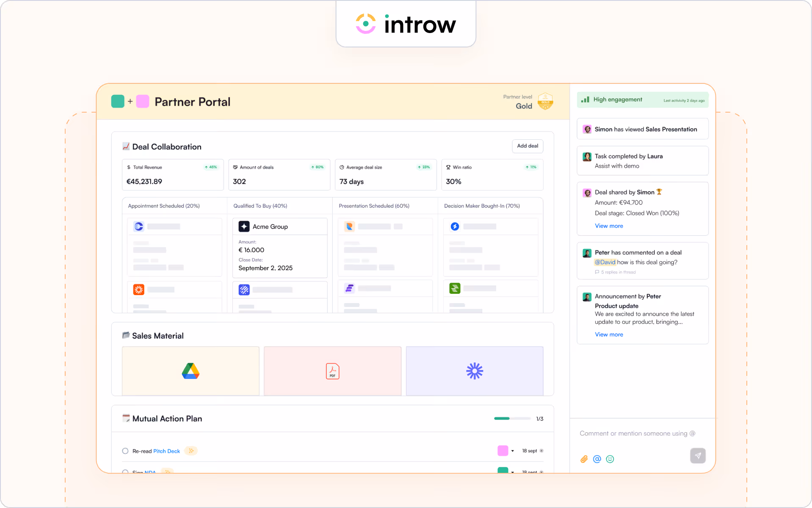This screenshot has height=508, width=812.
Task: Open the emoji picker smiley icon
Action: (610, 459)
